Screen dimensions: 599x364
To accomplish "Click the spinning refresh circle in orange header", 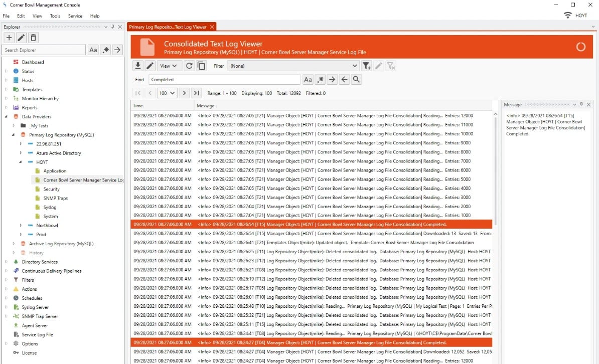I will 580,47.
